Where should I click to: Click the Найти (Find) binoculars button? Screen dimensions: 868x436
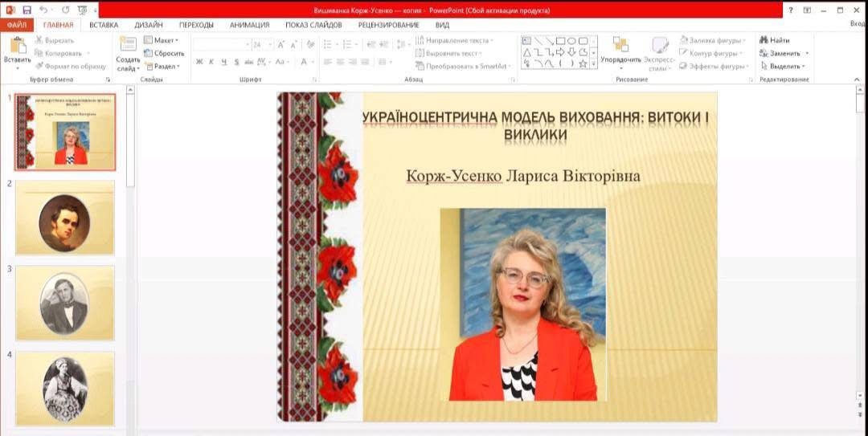[774, 40]
